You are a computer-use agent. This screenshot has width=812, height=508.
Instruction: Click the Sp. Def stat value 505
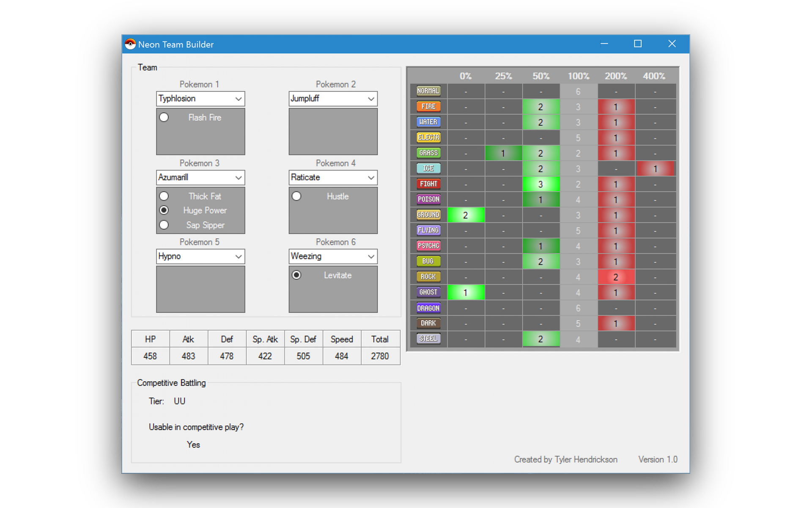303,356
